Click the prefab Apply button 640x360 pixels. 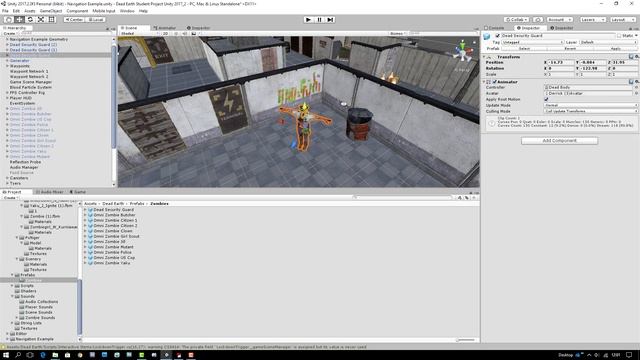coord(615,49)
